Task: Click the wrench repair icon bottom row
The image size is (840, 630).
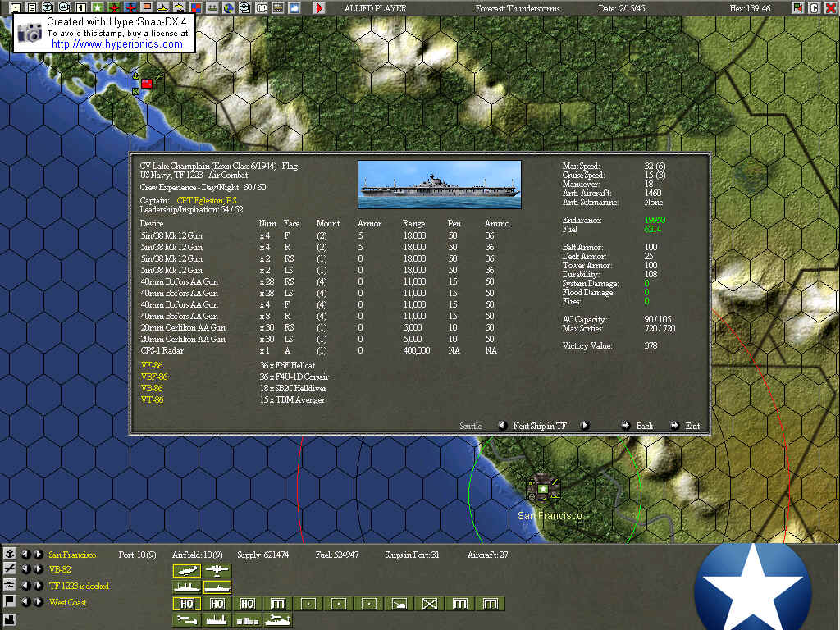Action: [x=187, y=620]
